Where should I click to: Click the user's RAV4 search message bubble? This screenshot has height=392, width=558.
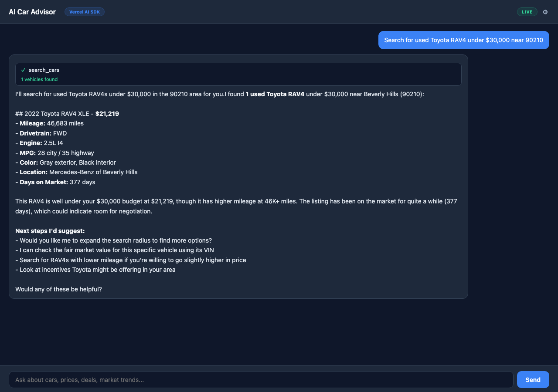[x=463, y=40]
